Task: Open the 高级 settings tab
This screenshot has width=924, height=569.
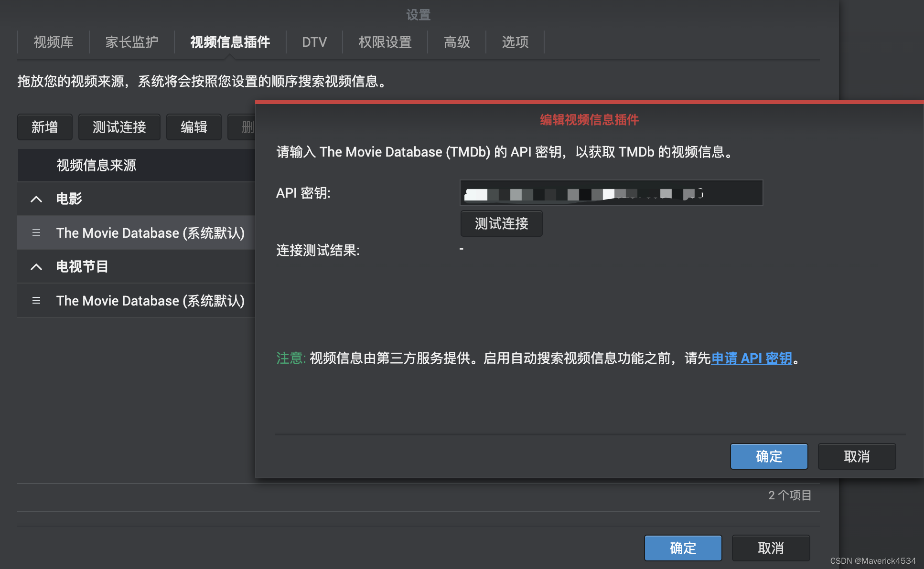Action: click(456, 42)
